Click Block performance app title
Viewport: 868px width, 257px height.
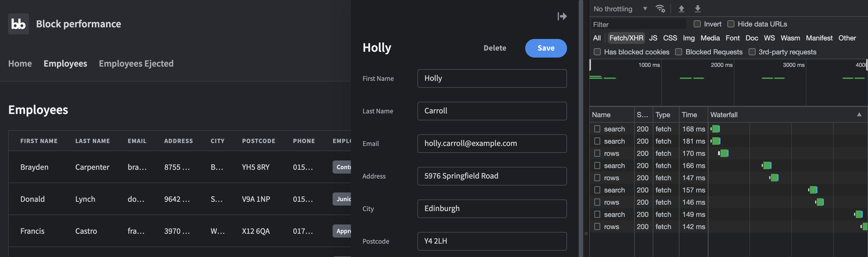tap(78, 24)
